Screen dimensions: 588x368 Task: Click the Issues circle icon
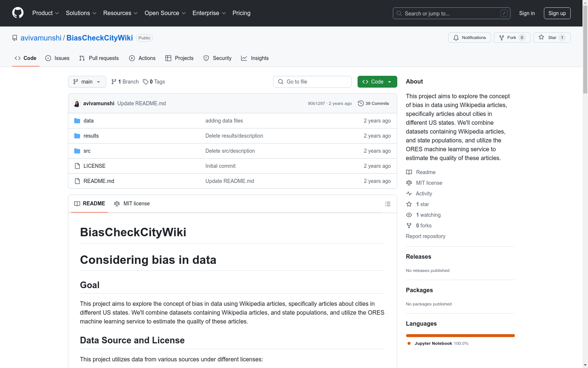(x=48, y=58)
